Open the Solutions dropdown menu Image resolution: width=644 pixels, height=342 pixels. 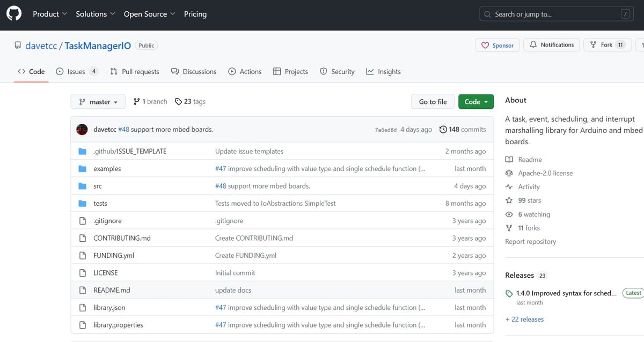(96, 14)
